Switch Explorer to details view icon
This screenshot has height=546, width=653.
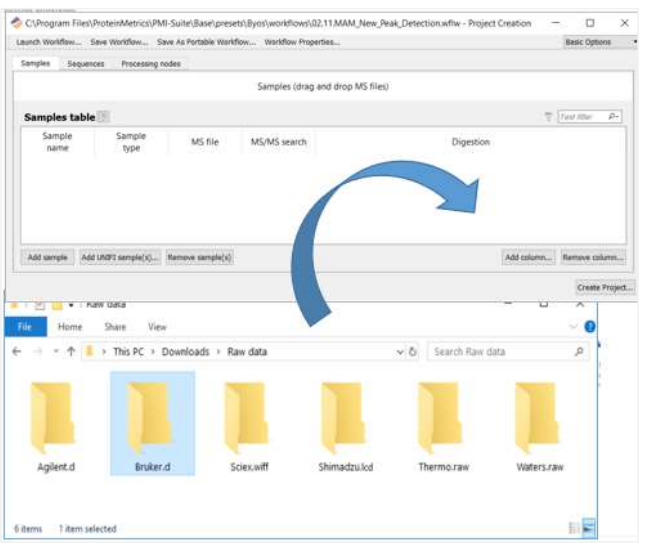click(x=574, y=529)
